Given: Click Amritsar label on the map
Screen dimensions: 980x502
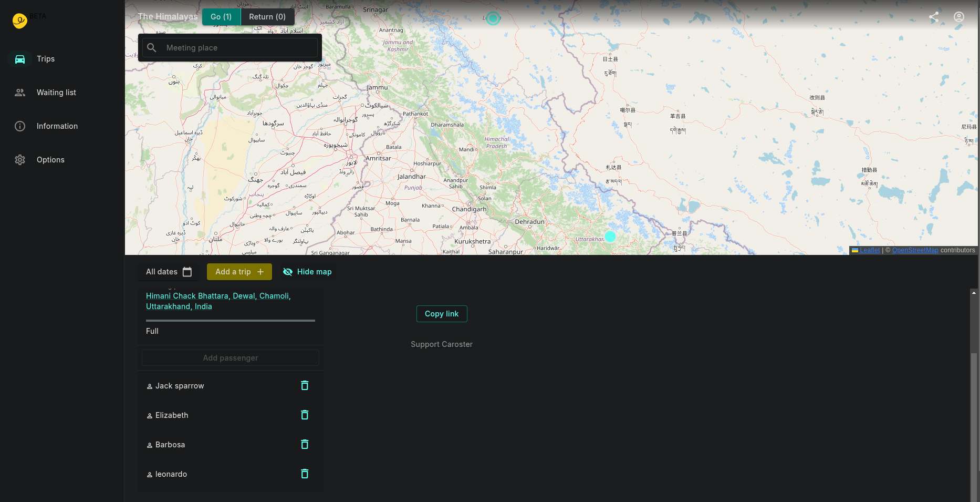Looking at the screenshot, I should [x=378, y=158].
